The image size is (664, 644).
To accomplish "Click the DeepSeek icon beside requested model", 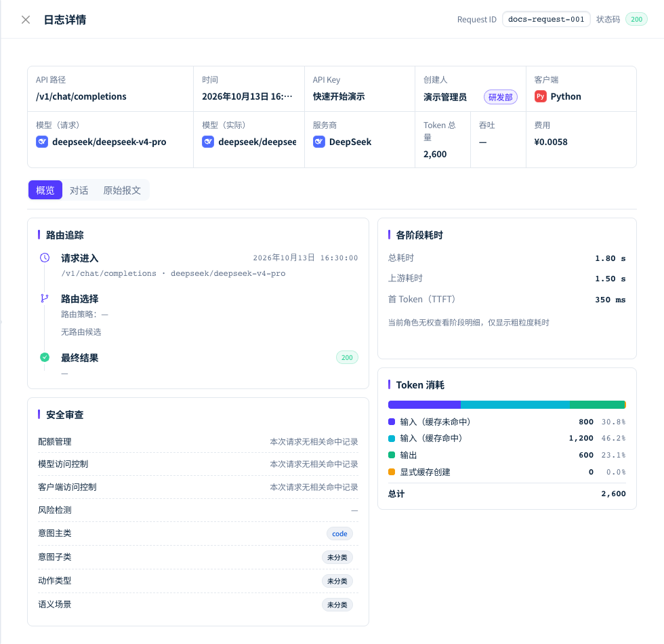I will click(x=42, y=142).
